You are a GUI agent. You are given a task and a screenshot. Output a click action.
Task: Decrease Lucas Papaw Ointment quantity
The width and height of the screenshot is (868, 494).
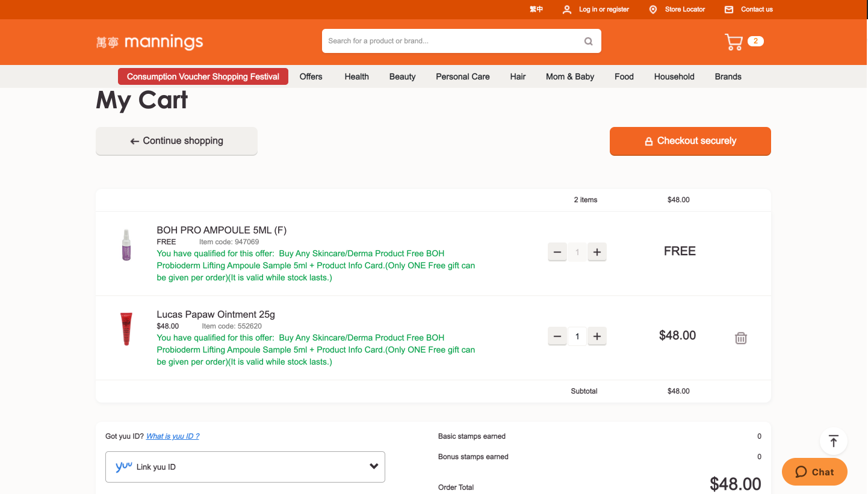[x=557, y=336]
